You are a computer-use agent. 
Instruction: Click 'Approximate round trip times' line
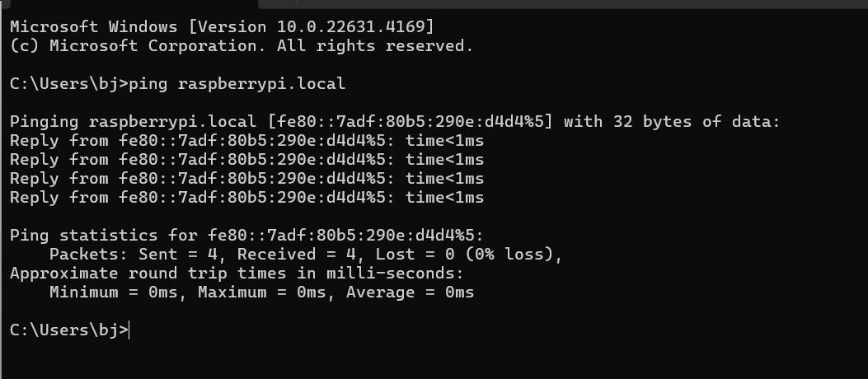pyautogui.click(x=237, y=274)
